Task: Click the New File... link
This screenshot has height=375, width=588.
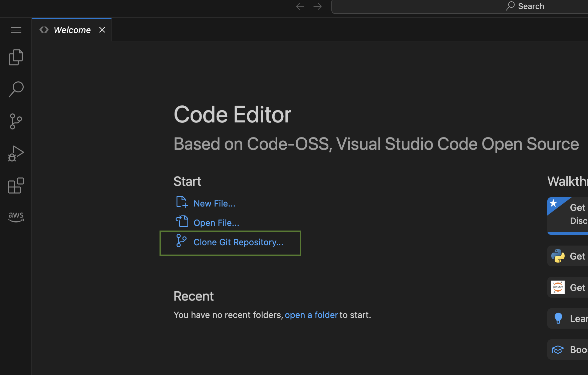Action: click(x=214, y=204)
